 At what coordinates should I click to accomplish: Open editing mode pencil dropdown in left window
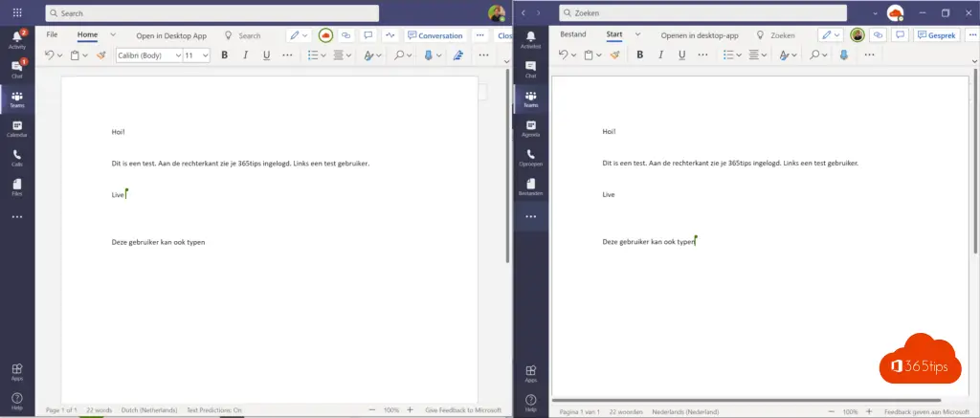(299, 35)
